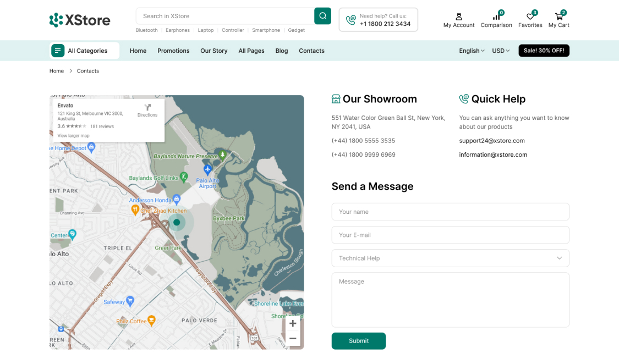Click the Controller search suggestion

(233, 30)
